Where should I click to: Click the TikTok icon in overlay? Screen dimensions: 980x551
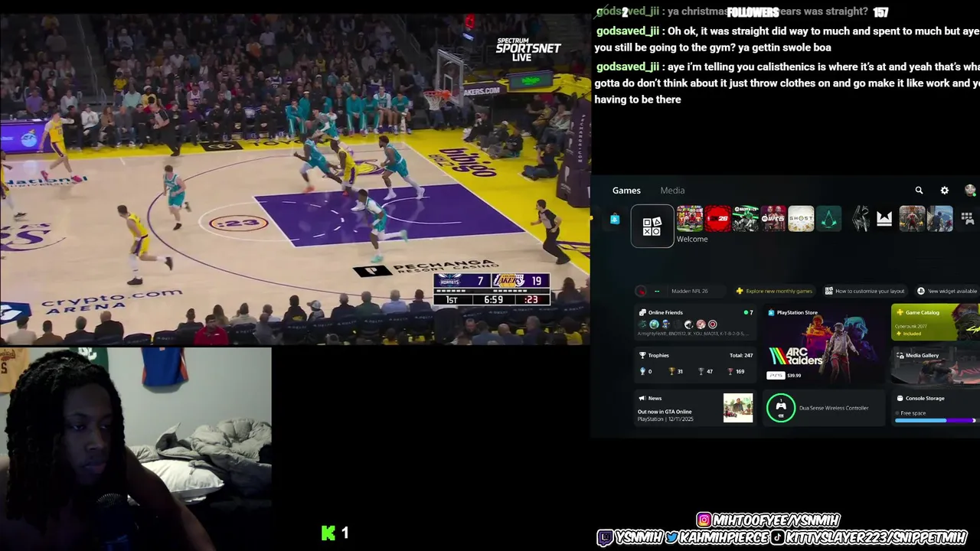coord(778,538)
